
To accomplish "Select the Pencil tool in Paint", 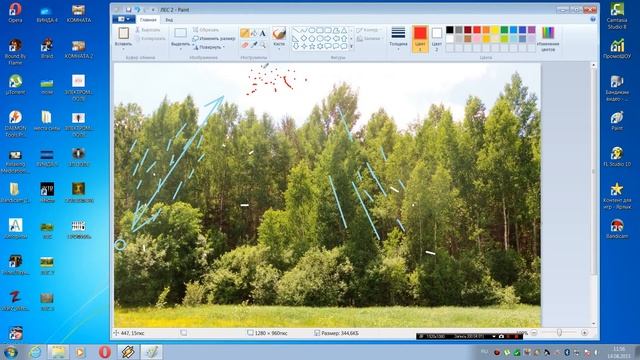I will 244,33.
